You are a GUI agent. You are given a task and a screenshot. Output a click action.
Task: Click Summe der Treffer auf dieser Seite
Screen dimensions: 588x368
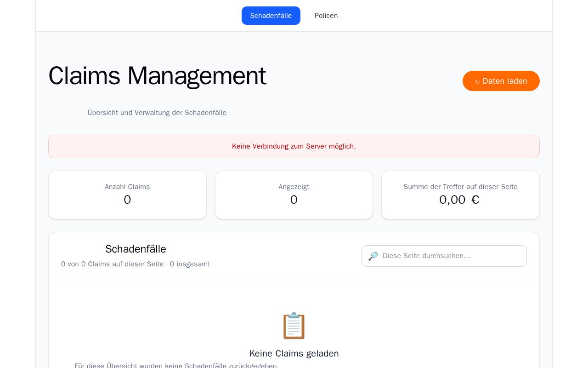461,187
